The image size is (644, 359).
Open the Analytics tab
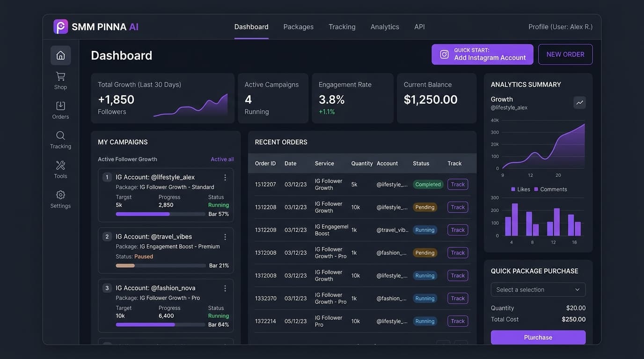tap(385, 27)
